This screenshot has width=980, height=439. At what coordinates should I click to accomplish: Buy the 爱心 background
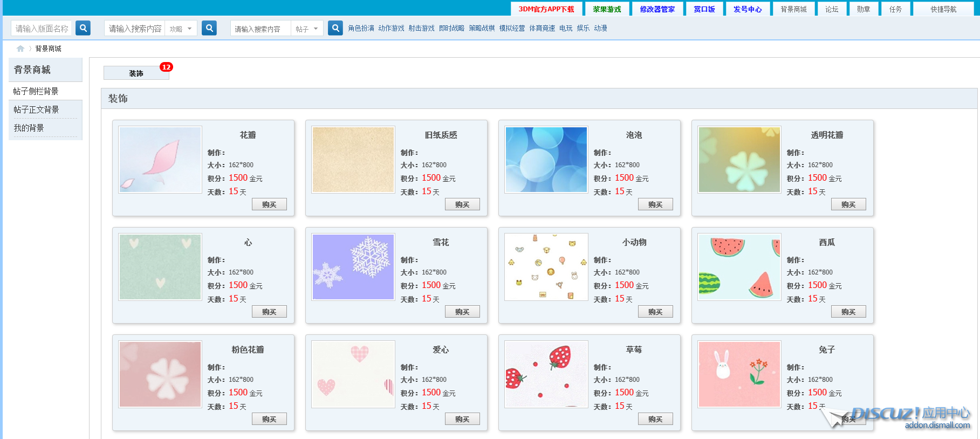(x=462, y=419)
